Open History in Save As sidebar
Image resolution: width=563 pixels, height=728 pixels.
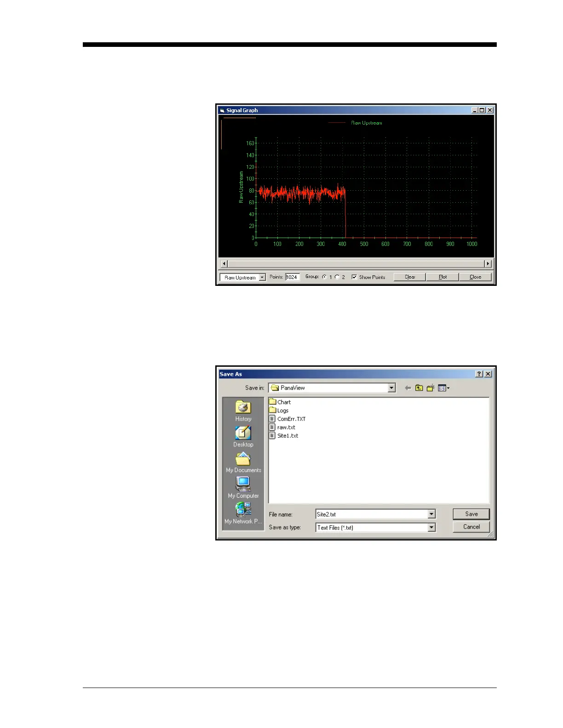(243, 411)
